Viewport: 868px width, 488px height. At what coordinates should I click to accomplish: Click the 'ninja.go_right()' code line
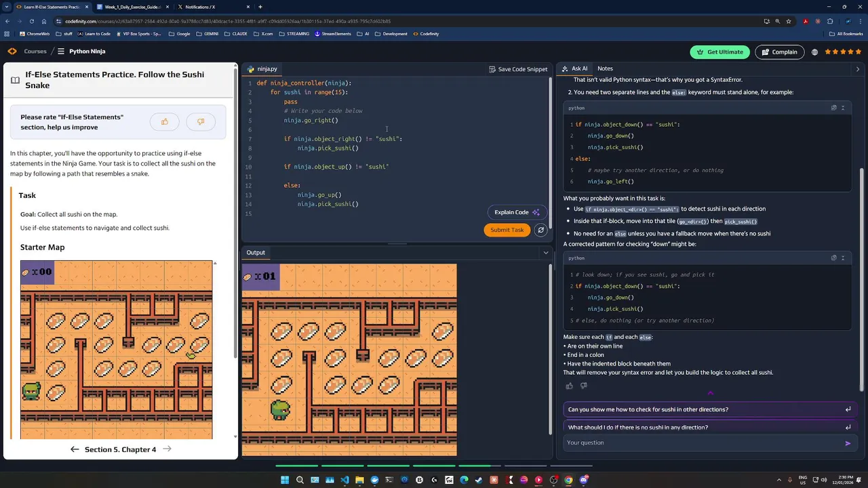(311, 120)
